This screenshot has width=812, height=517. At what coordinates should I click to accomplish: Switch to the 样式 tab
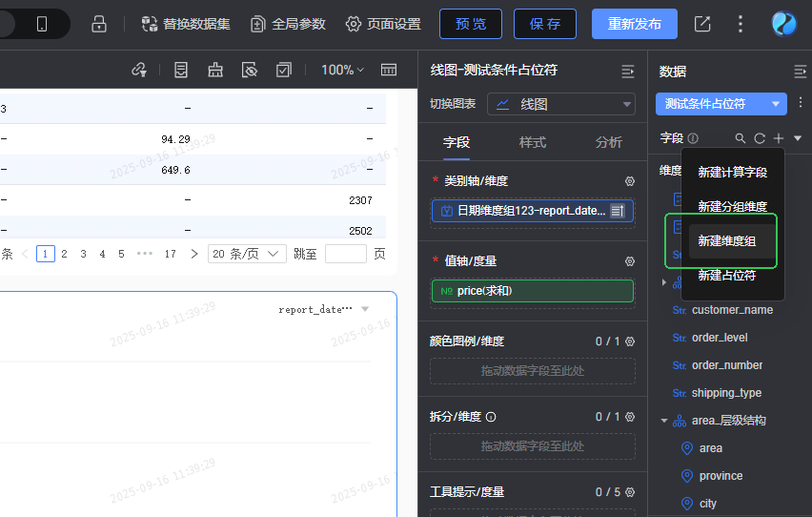(x=533, y=142)
